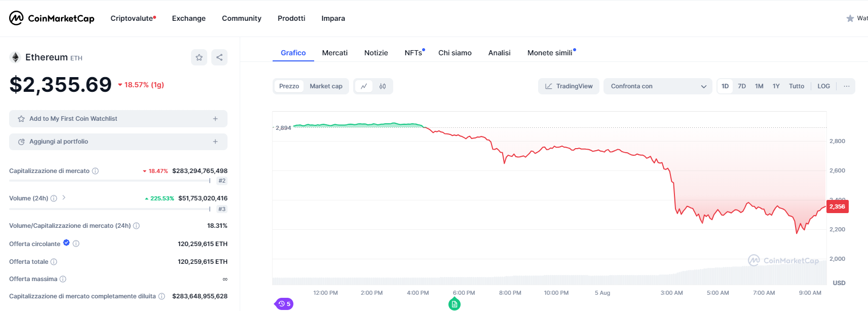868x311 pixels.
Task: Click the star favorite icon next to Ethereum
Action: 199,57
